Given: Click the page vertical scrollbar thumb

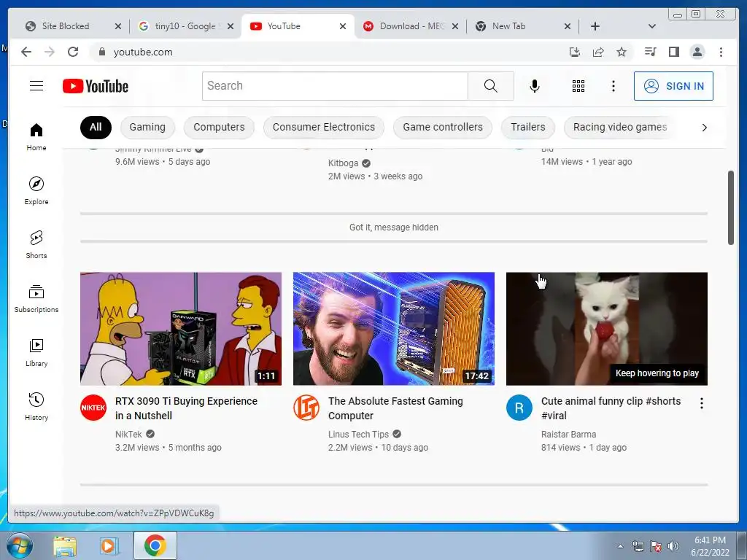Looking at the screenshot, I should tap(731, 208).
